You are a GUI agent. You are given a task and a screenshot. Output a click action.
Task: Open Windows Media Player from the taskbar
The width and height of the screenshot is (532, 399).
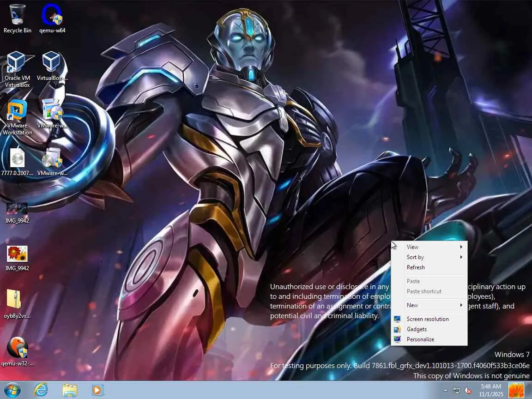click(98, 390)
